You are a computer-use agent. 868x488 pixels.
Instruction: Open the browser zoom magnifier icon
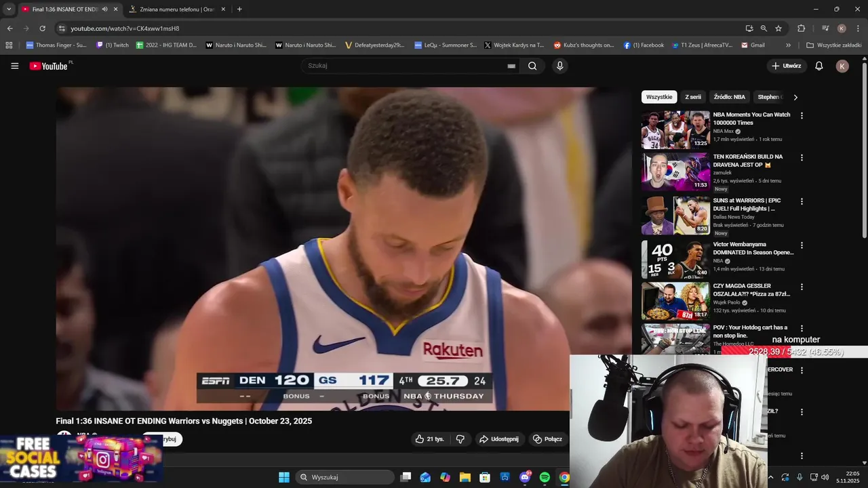point(764,28)
